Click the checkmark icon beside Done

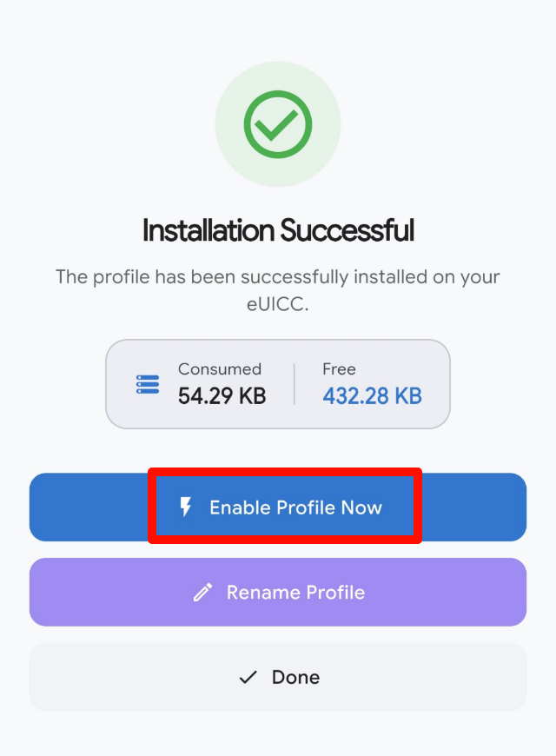click(248, 677)
